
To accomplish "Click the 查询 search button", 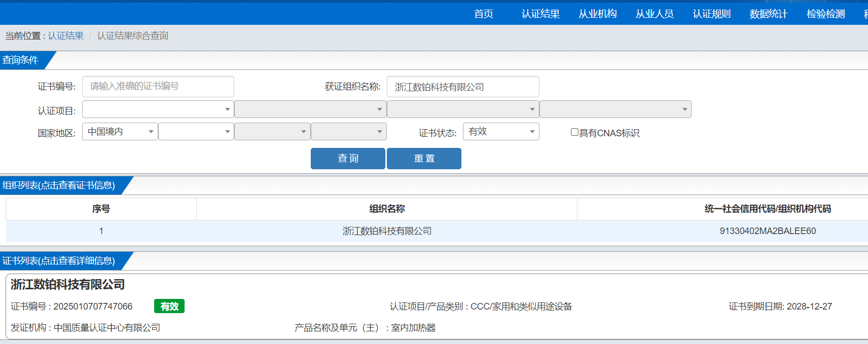I will 348,159.
